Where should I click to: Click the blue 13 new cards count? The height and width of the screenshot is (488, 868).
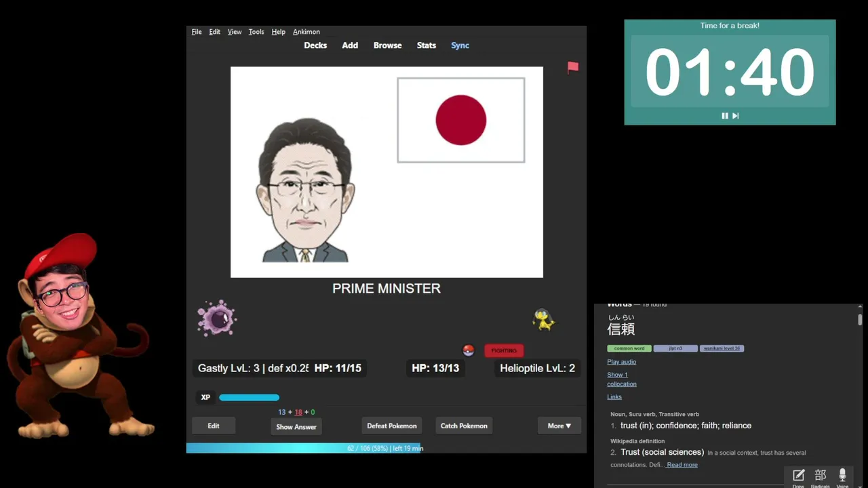tap(282, 412)
